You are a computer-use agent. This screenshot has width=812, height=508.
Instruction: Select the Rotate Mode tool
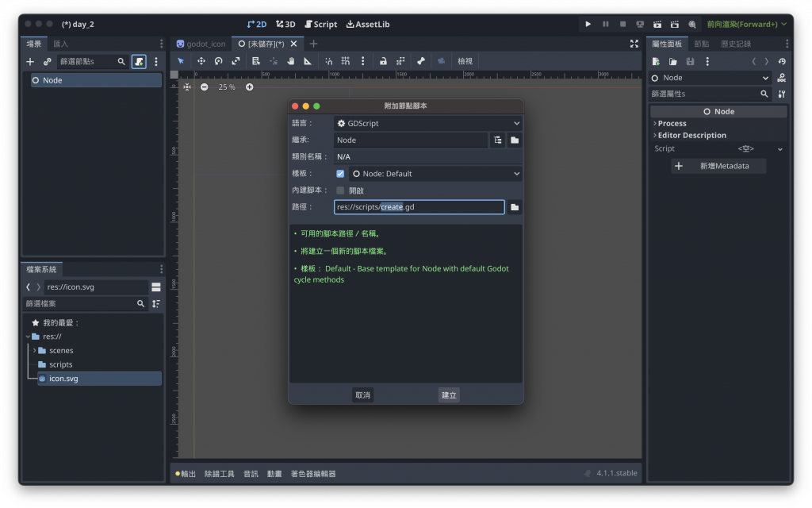219,61
